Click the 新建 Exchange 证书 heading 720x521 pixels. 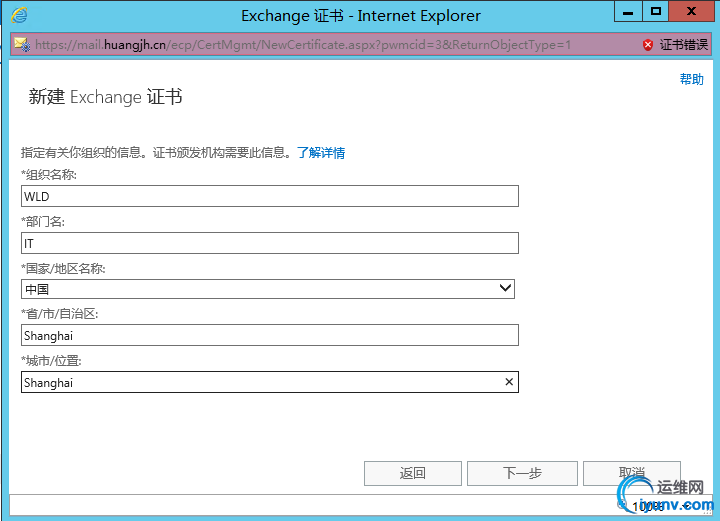pyautogui.click(x=106, y=97)
